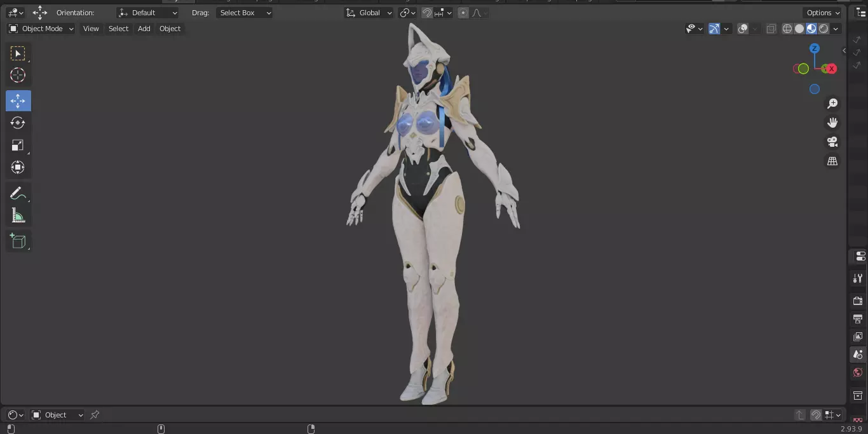Open the proportional editing falloff curve

[x=480, y=13]
